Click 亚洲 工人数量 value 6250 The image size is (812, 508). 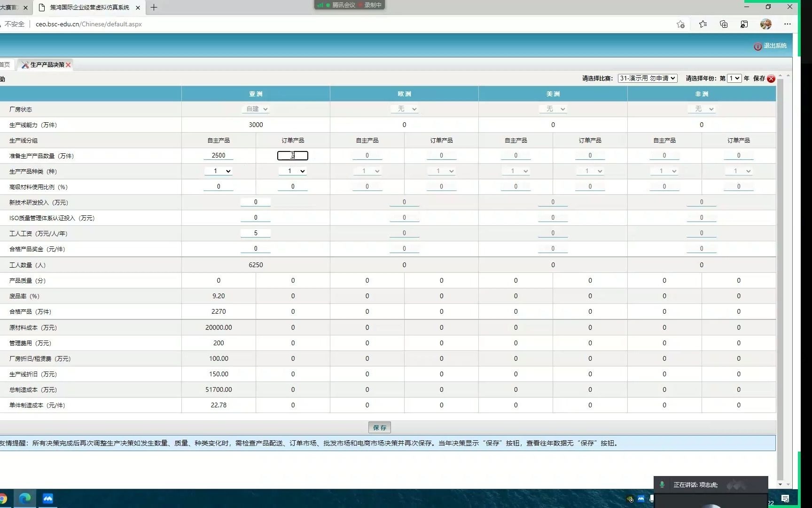(256, 265)
